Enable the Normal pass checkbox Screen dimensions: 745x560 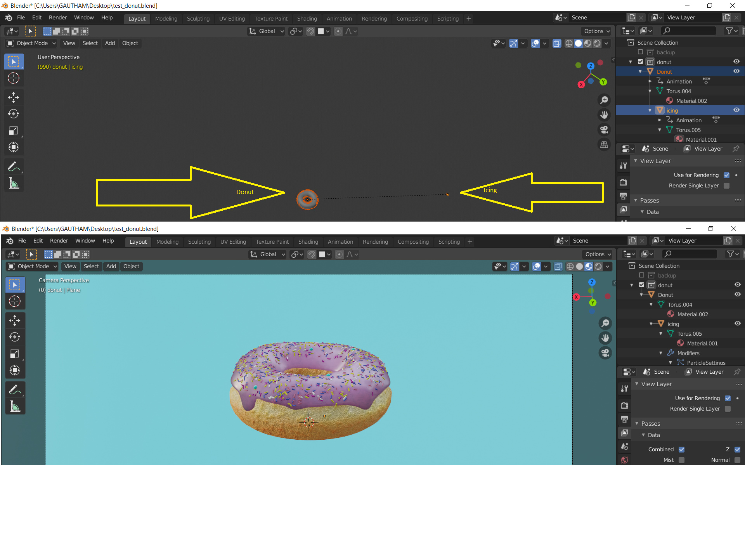tap(737, 460)
